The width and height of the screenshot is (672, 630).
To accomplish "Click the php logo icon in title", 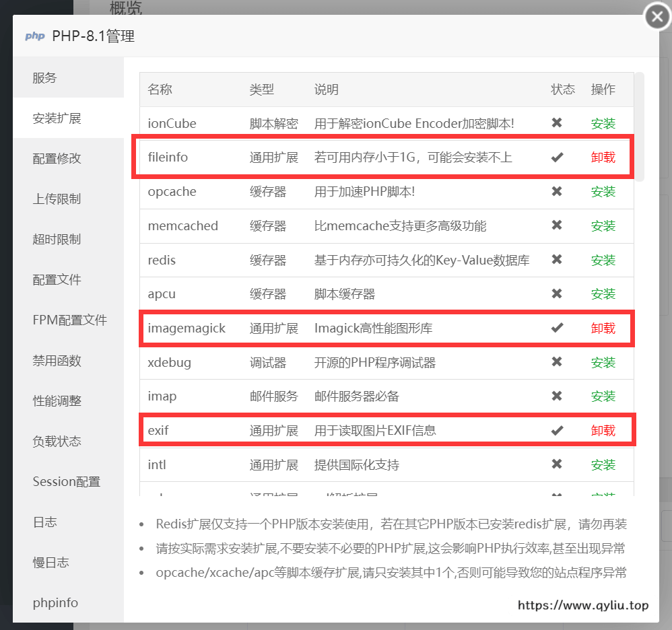I will pos(34,36).
